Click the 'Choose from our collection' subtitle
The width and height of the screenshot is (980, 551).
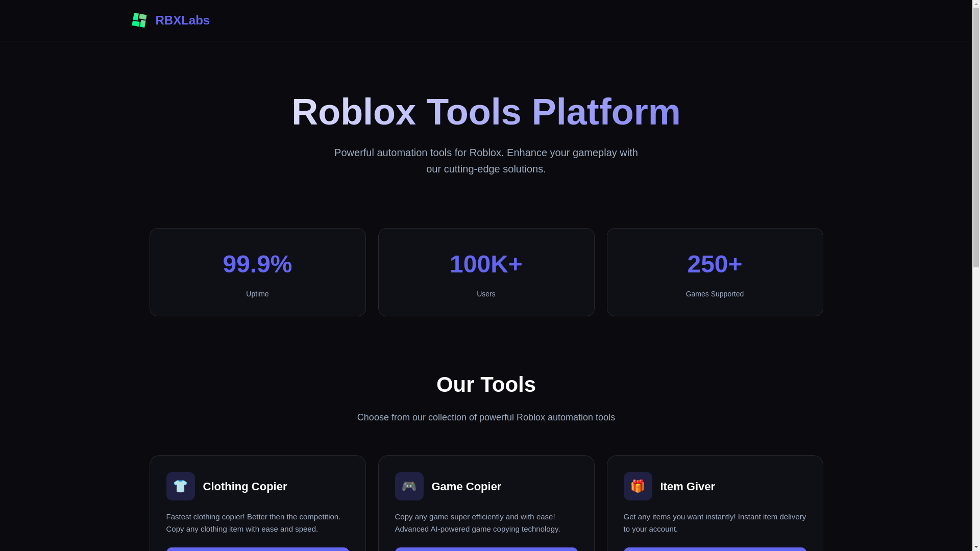pos(486,417)
